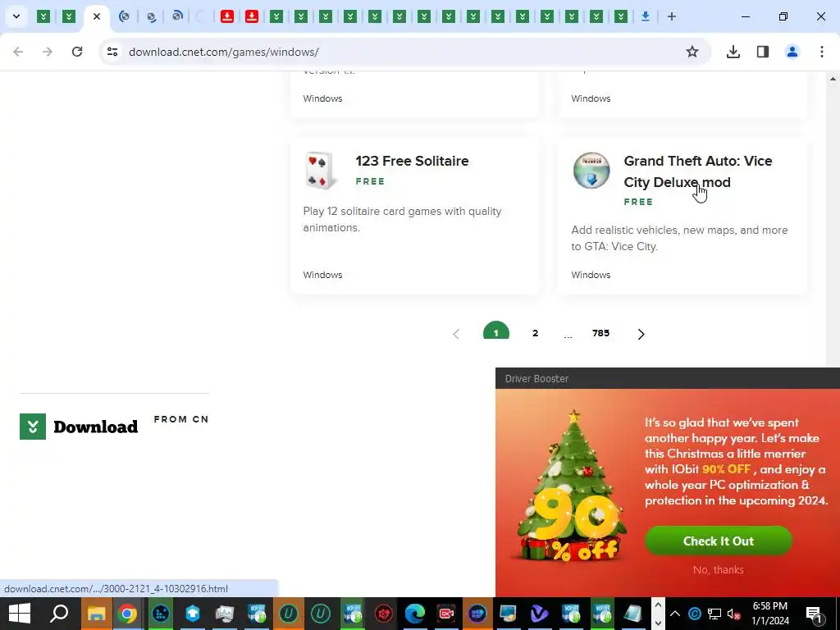The width and height of the screenshot is (840, 630).
Task: Open the red screen recorder taskbar icon
Action: [x=445, y=614]
